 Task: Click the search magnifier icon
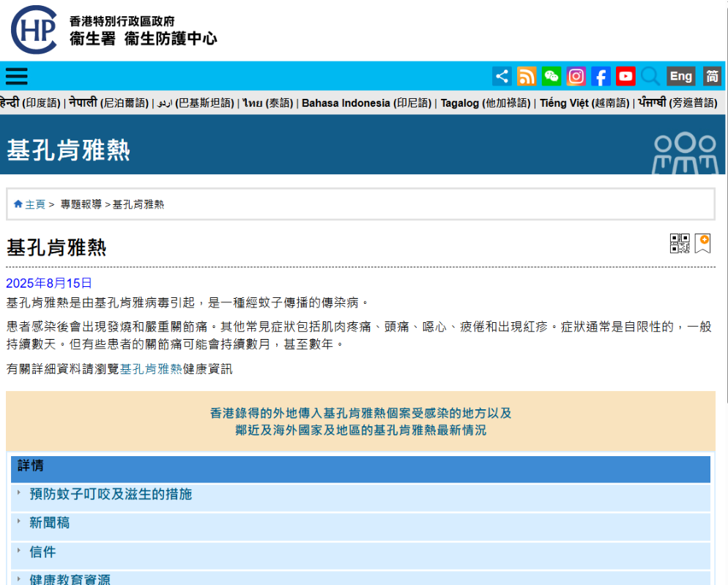(x=650, y=76)
